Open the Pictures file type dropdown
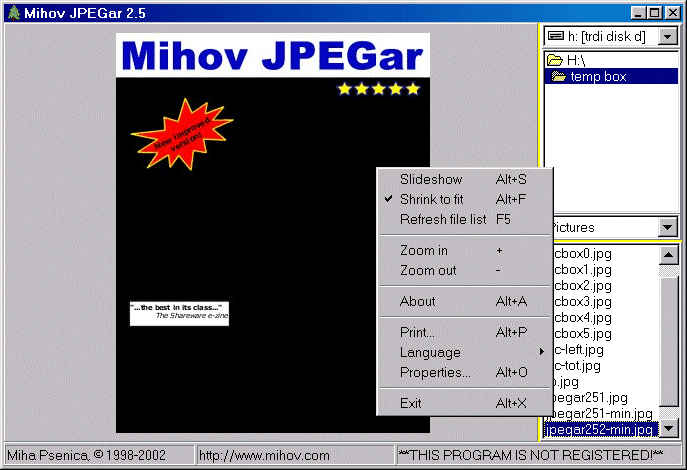The image size is (687, 470). click(668, 228)
